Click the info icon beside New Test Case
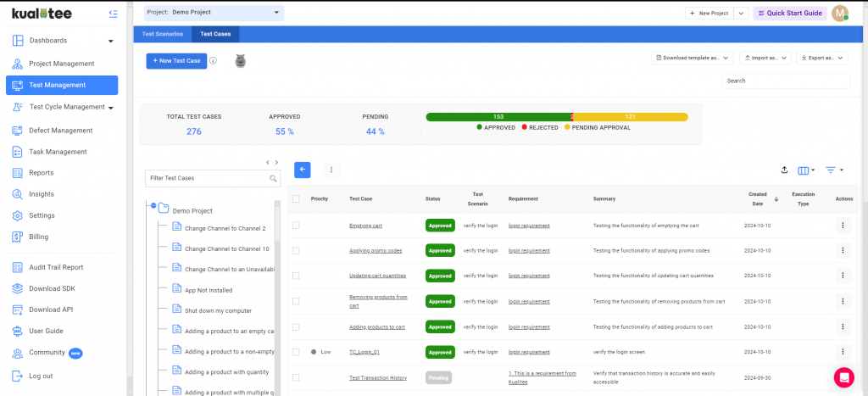Image resolution: width=868 pixels, height=396 pixels. [214, 61]
